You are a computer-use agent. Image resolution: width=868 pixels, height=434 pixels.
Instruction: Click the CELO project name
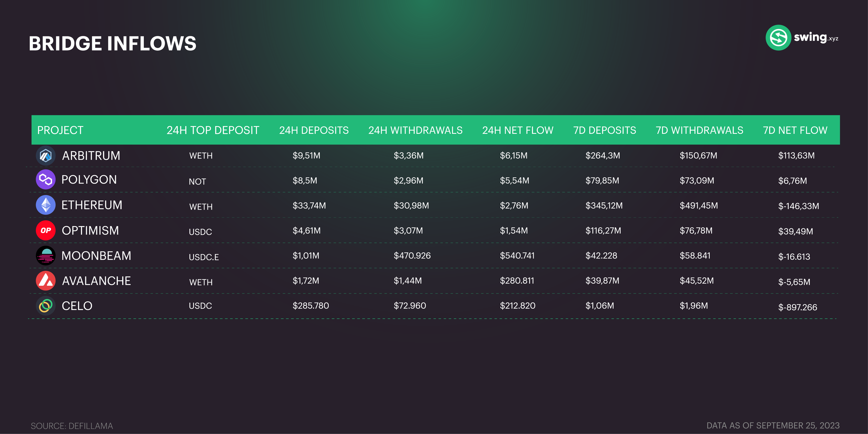pos(77,306)
